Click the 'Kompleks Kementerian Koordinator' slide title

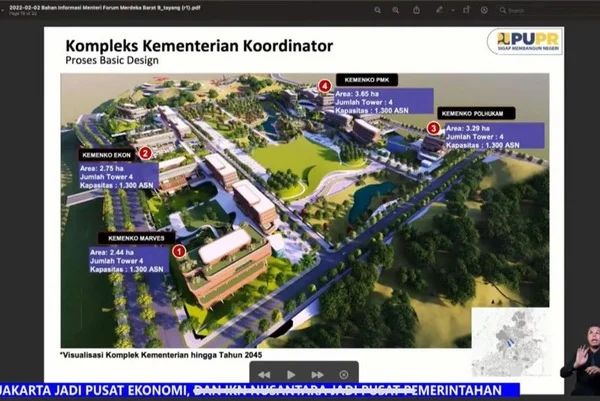point(199,46)
